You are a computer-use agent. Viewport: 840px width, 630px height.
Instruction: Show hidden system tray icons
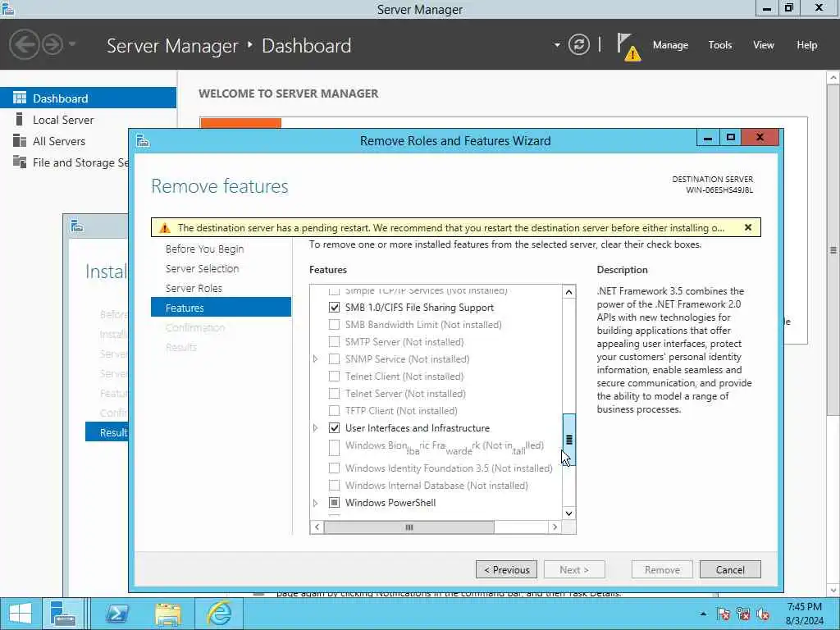pyautogui.click(x=703, y=614)
